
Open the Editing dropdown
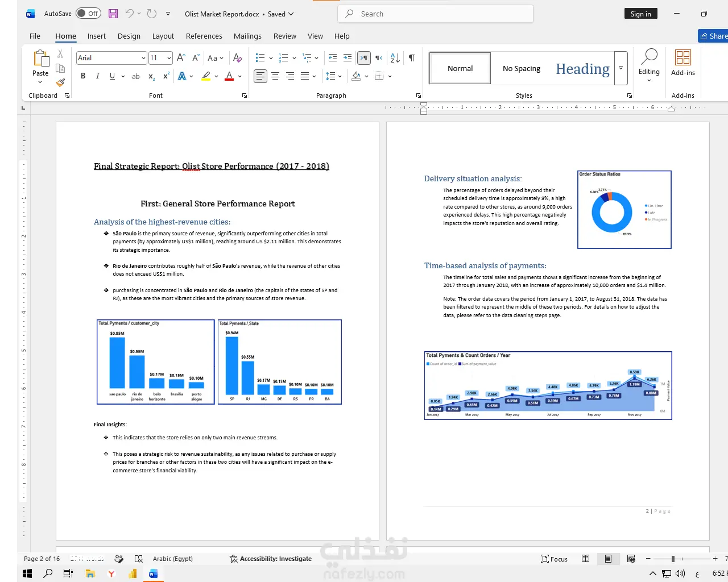click(649, 65)
